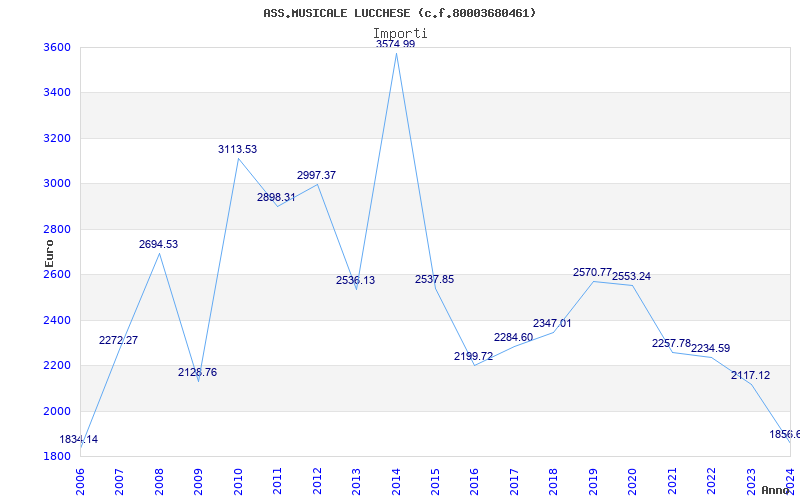This screenshot has width=800, height=500.
Task: Click x-axis year label 2010
Action: tap(238, 481)
